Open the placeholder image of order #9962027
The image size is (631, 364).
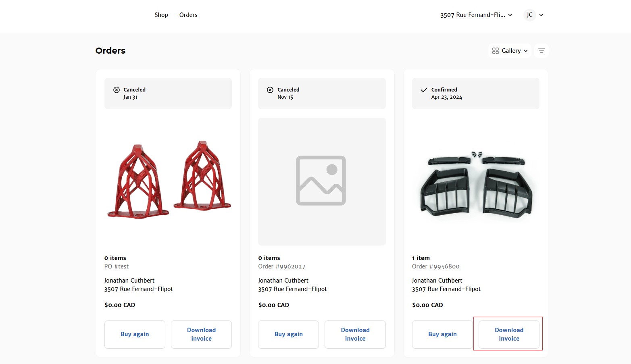322,181
